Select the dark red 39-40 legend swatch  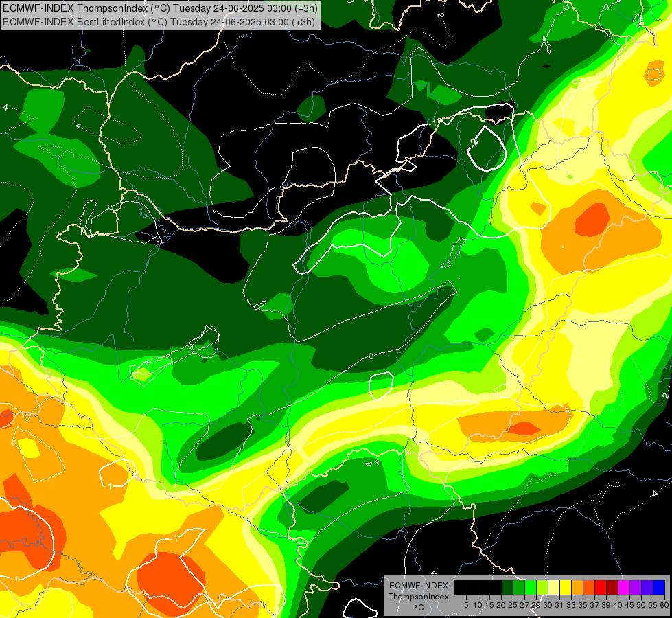(612, 587)
